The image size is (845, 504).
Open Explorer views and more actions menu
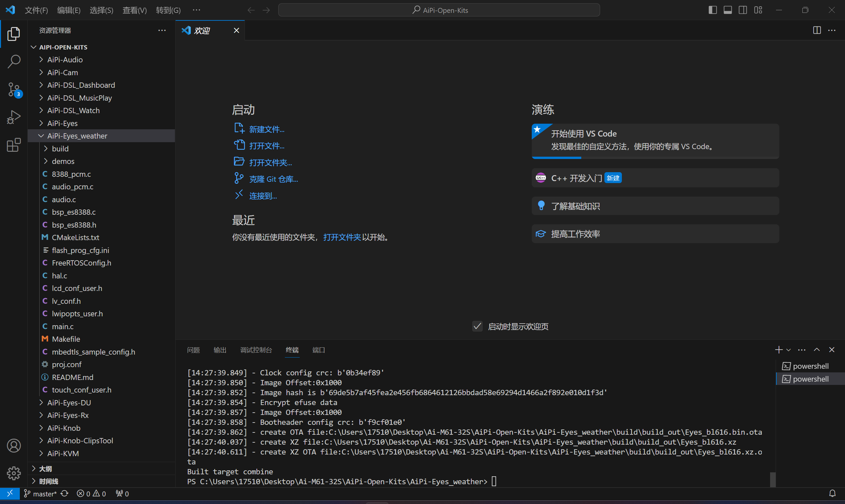[162, 30]
